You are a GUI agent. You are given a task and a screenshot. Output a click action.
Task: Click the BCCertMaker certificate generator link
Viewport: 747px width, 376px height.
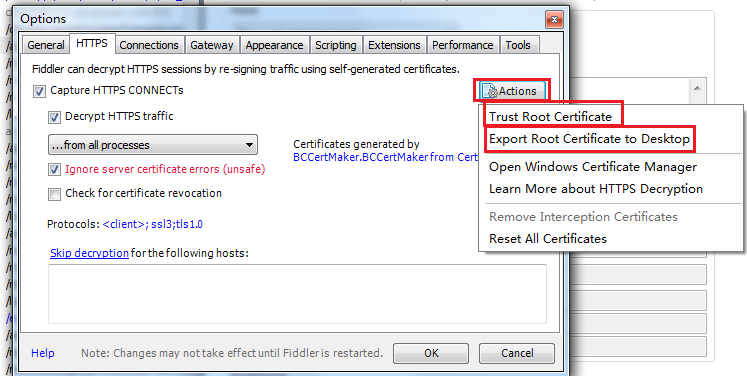[385, 157]
